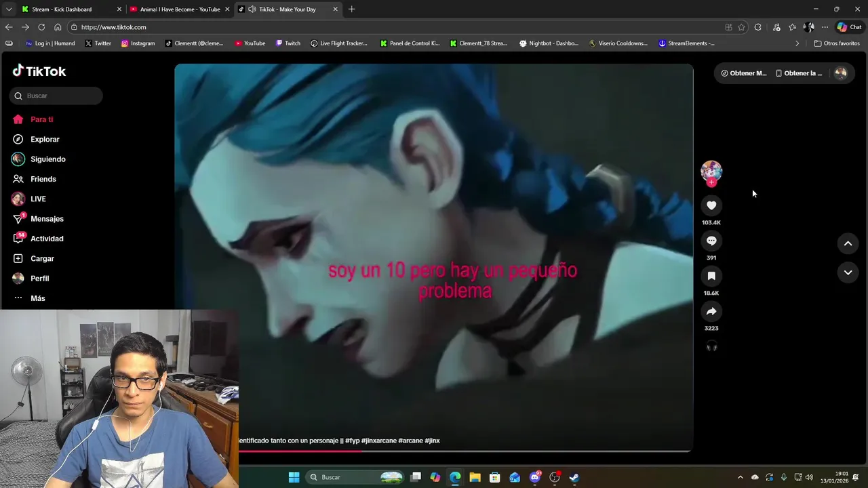The width and height of the screenshot is (868, 488).
Task: Like the video with the heart icon
Action: (711, 205)
